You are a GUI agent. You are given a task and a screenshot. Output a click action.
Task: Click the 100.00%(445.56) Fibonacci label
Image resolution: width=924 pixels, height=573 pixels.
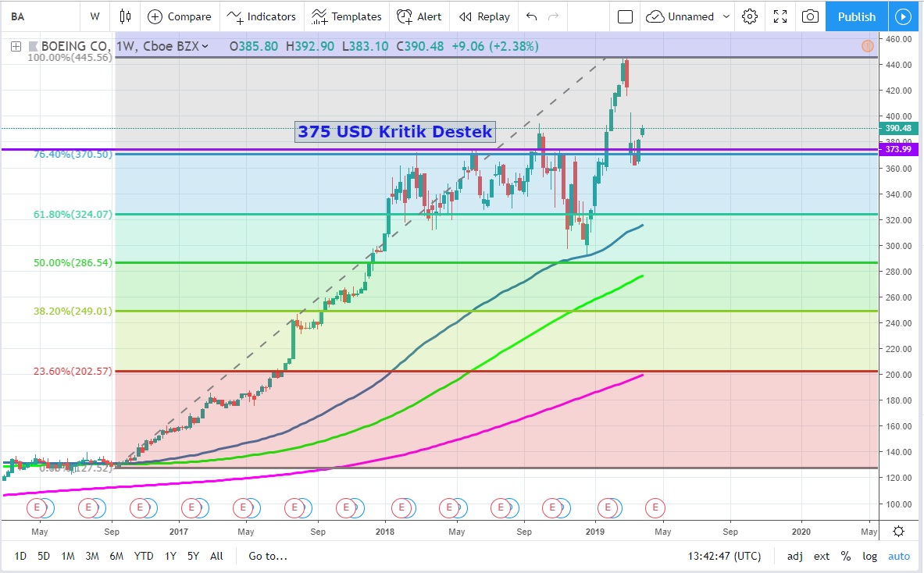[x=70, y=57]
